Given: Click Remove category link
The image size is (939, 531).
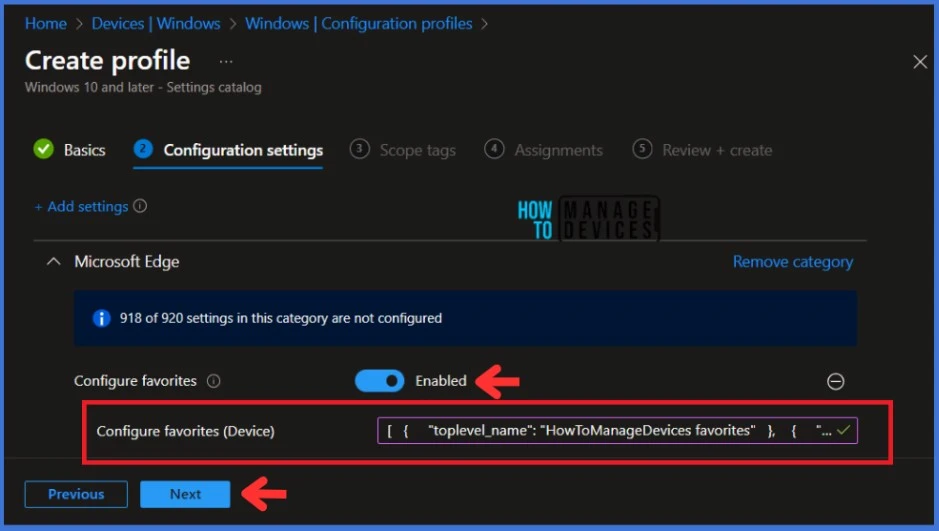Looking at the screenshot, I should point(793,262).
